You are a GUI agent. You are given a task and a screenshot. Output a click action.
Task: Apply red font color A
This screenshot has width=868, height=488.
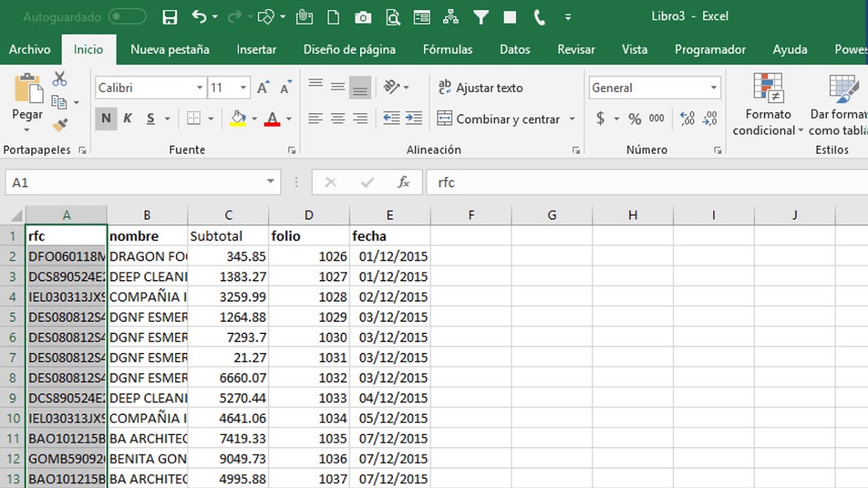273,119
